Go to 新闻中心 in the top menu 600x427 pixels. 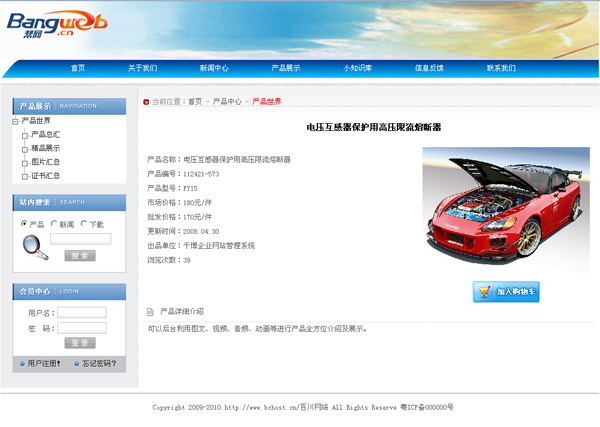point(213,68)
